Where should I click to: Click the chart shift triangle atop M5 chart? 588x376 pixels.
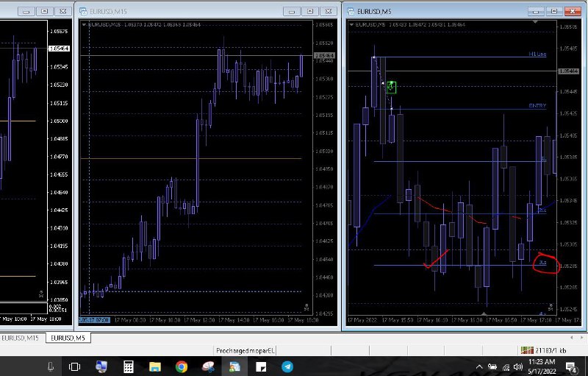pos(535,22)
